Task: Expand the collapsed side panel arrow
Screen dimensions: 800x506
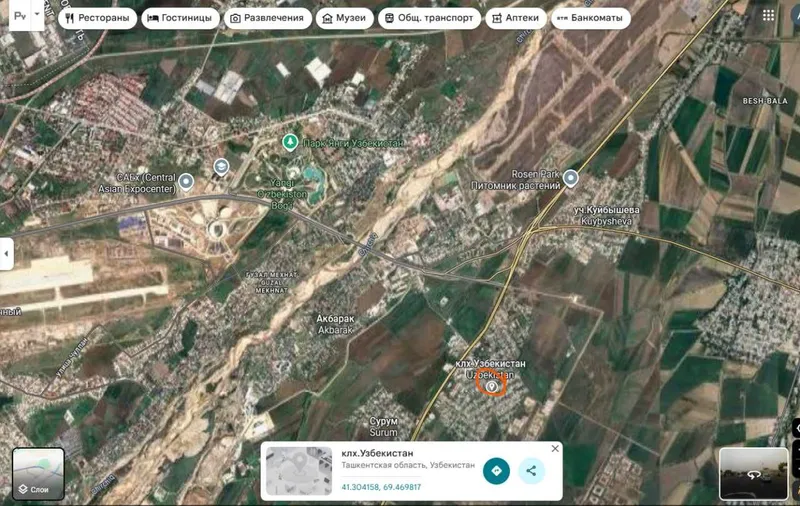Action: pos(6,254)
